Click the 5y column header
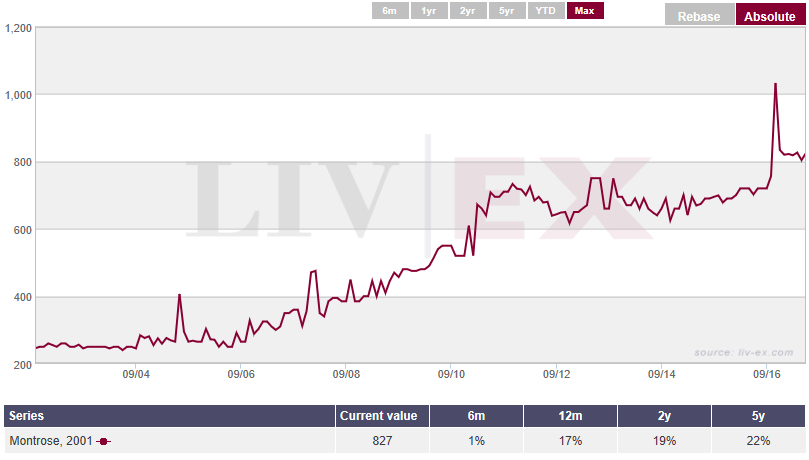809x460 pixels. pyautogui.click(x=758, y=416)
